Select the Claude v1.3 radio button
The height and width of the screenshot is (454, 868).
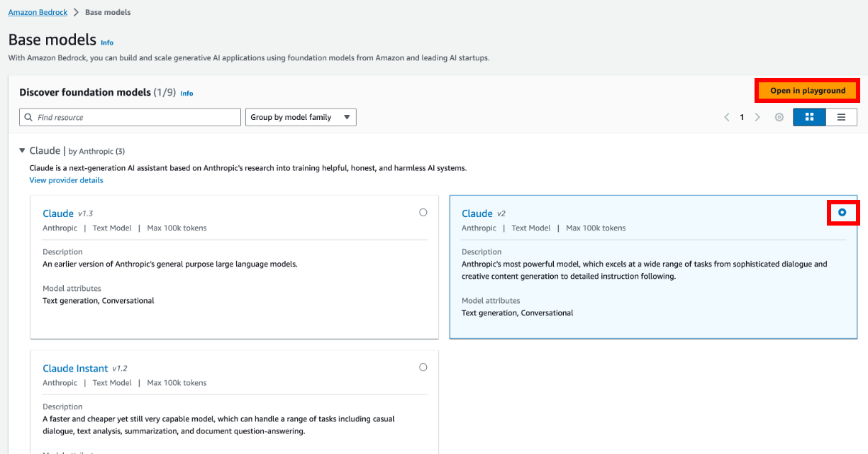click(x=423, y=212)
